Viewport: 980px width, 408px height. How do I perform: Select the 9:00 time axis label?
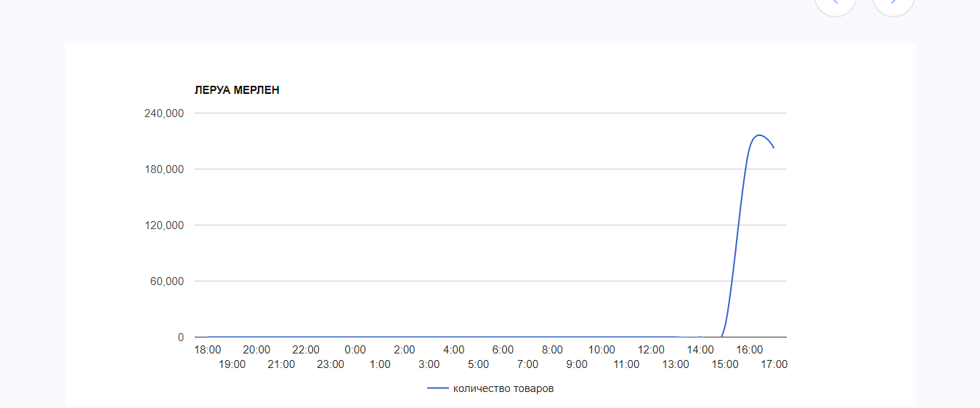(577, 364)
